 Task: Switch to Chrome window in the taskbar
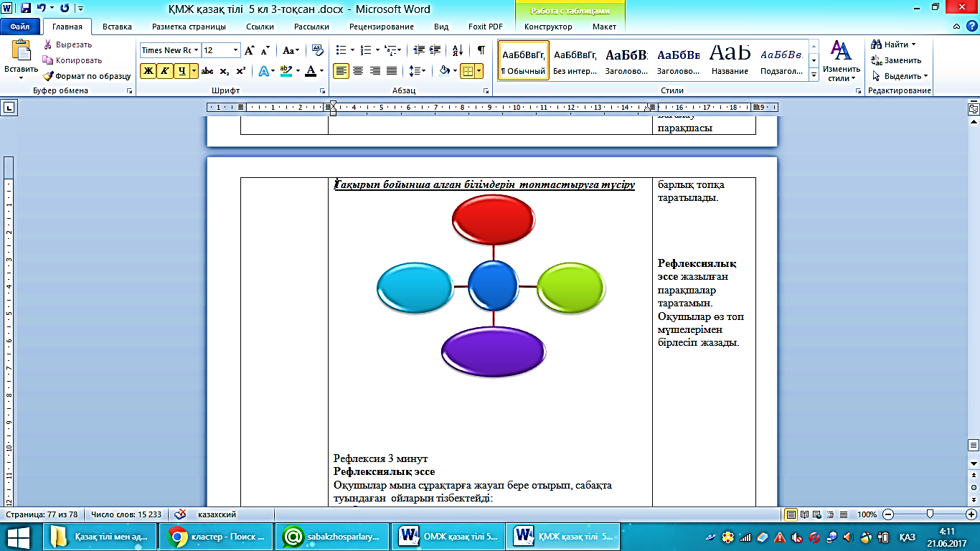click(x=217, y=536)
